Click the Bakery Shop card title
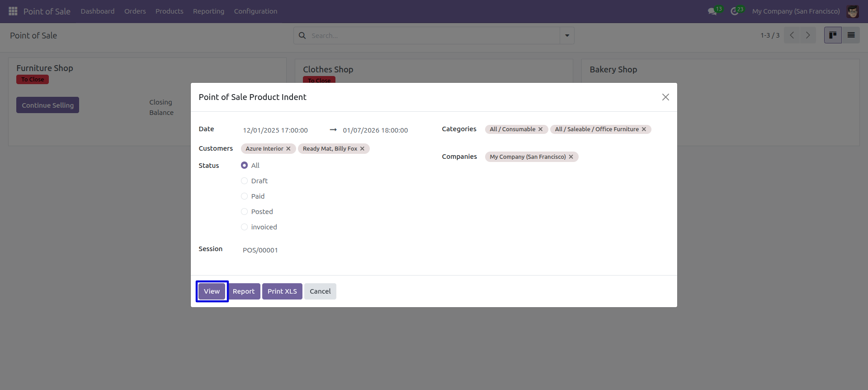This screenshot has width=868, height=390. [x=613, y=69]
